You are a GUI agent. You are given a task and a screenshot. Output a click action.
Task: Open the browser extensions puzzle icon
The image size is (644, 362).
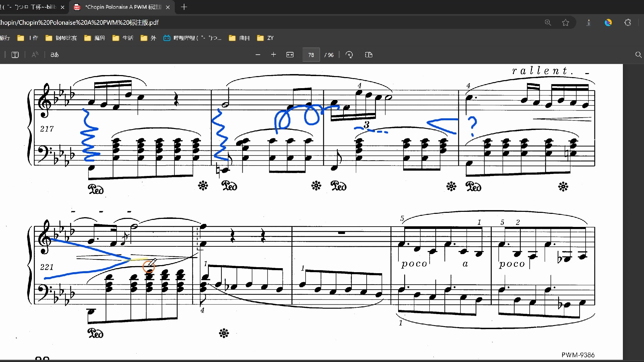point(628,22)
